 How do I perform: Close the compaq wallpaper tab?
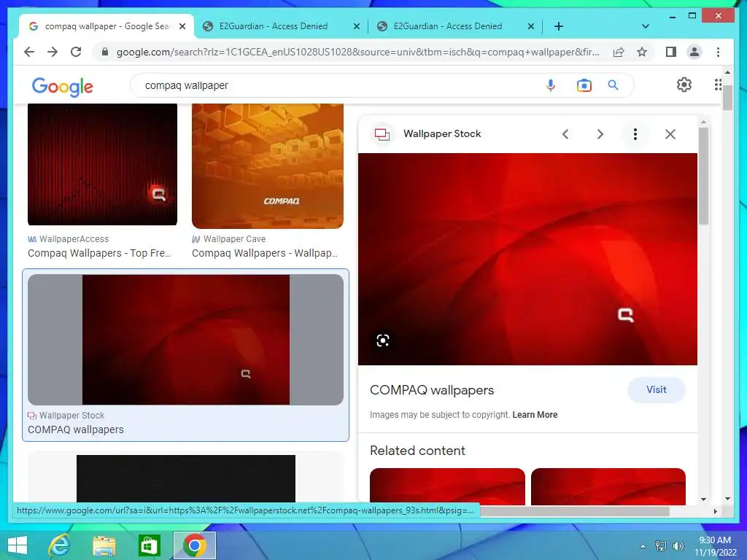click(x=182, y=26)
